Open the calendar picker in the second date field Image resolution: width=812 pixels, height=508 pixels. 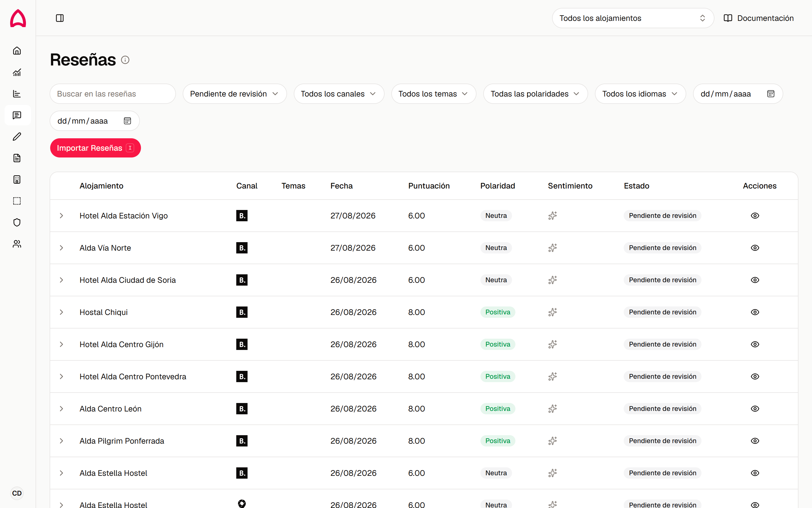click(127, 121)
